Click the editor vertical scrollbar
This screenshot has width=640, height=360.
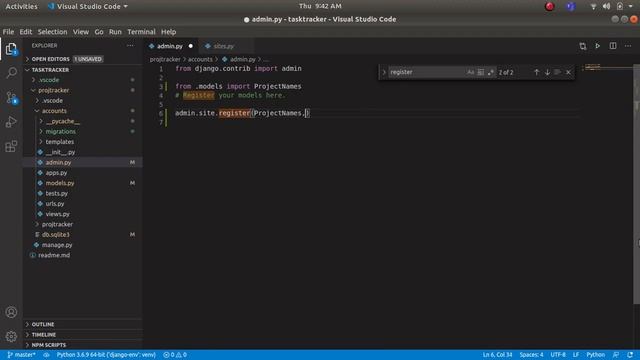coord(636,184)
